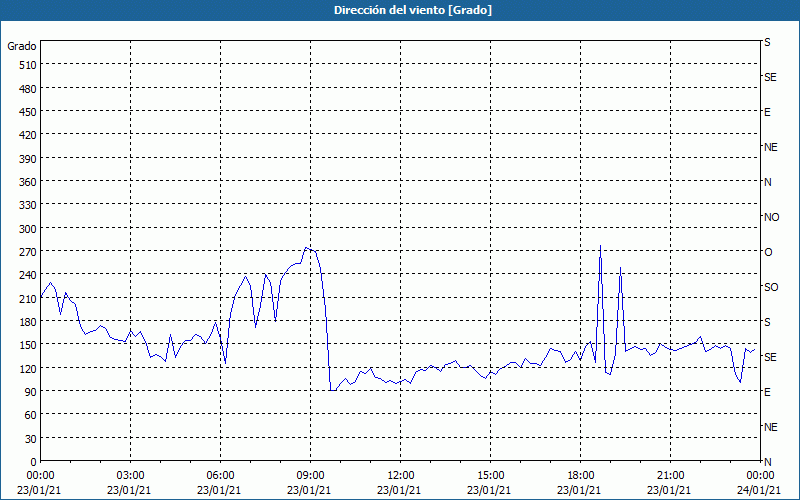
Task: Click the E compass label aligned with 90
Action: click(x=767, y=392)
